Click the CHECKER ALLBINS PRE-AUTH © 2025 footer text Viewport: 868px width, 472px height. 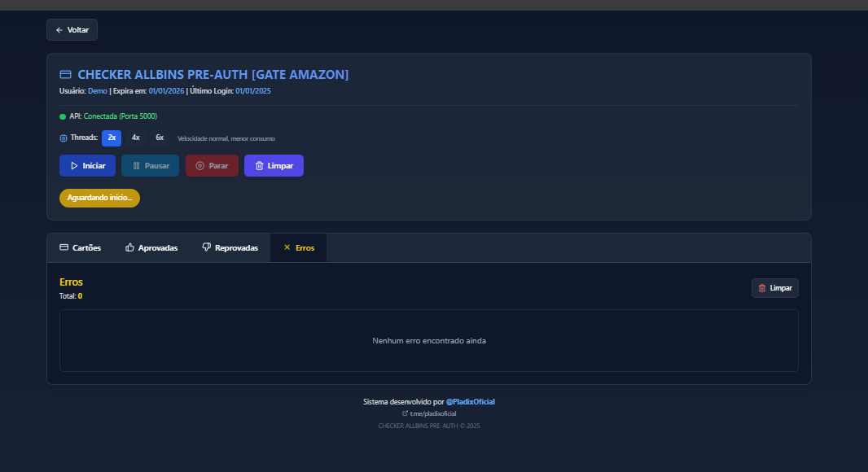pos(429,426)
